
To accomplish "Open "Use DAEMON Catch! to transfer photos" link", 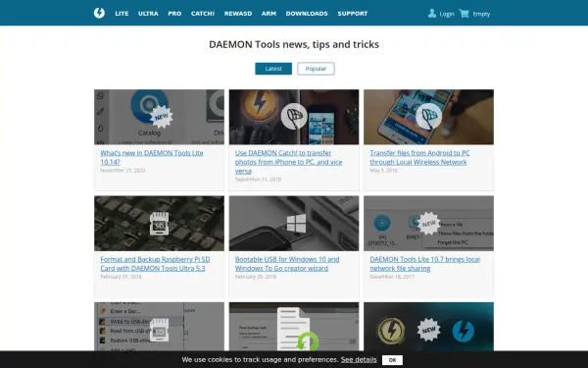I will click(x=288, y=162).
